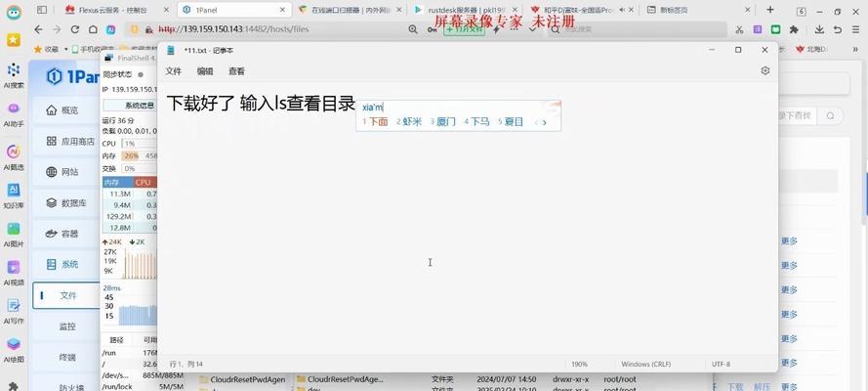The width and height of the screenshot is (868, 391).
Task: Mute the 和平Dj tab audio icon
Action: (621, 10)
